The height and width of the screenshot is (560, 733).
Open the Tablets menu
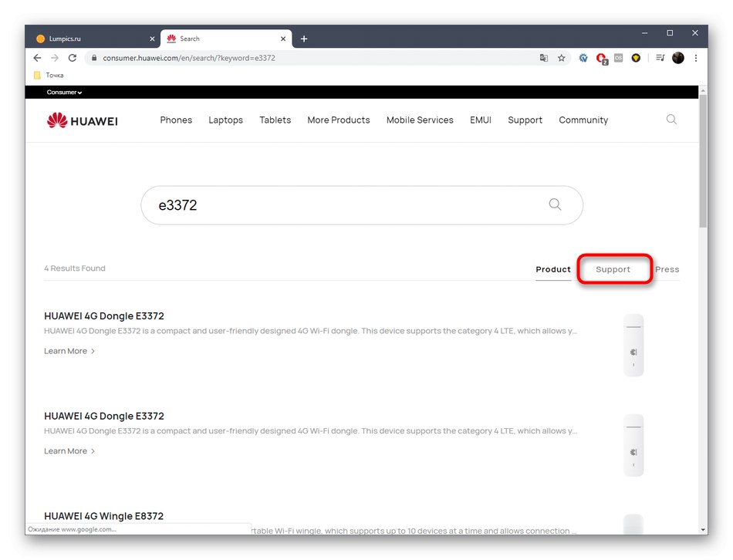(x=275, y=120)
